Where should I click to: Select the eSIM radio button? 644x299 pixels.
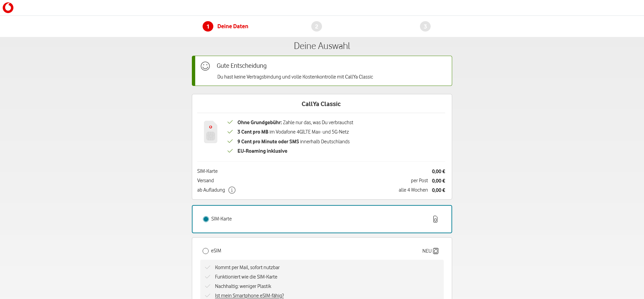(x=206, y=251)
